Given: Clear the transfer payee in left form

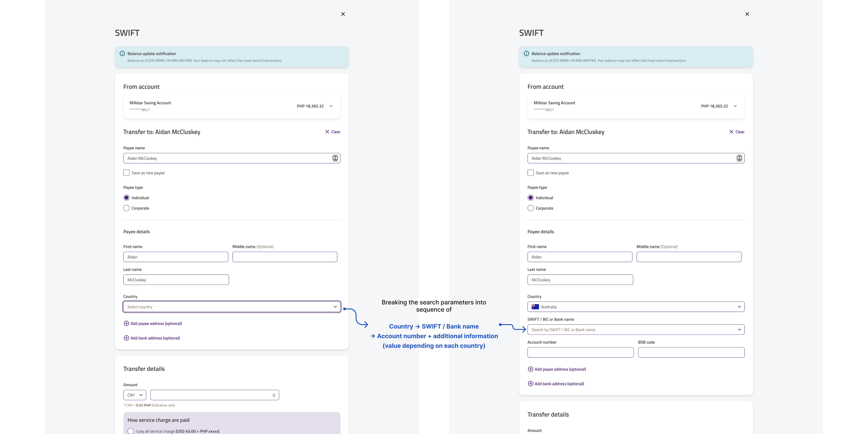Looking at the screenshot, I should [333, 132].
